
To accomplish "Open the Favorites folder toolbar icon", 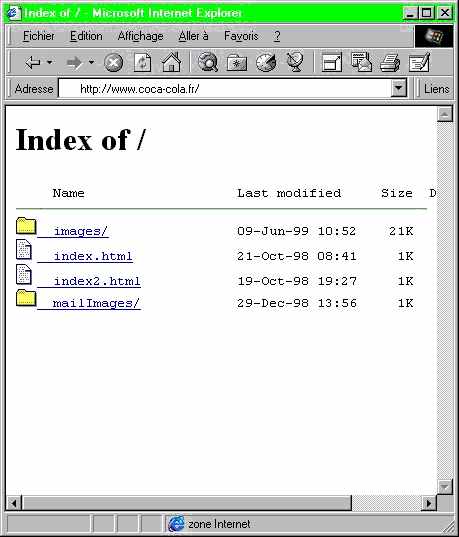I will [x=237, y=63].
